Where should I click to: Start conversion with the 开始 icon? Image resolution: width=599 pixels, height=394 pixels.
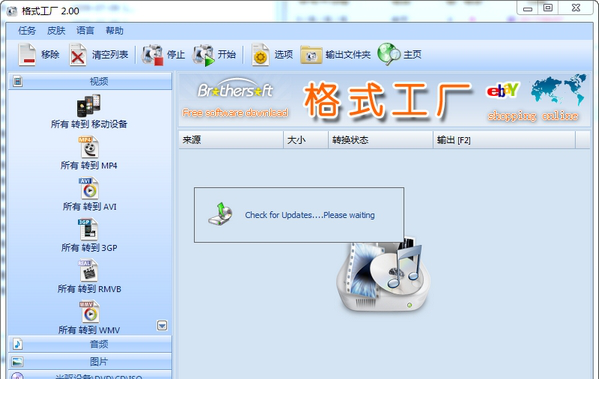204,55
